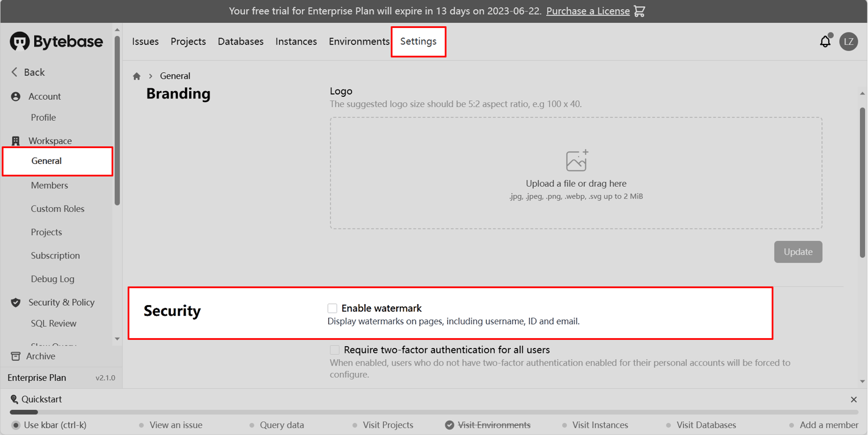Click the Security & Policy shield icon
Viewport: 868px width, 435px height.
point(16,302)
